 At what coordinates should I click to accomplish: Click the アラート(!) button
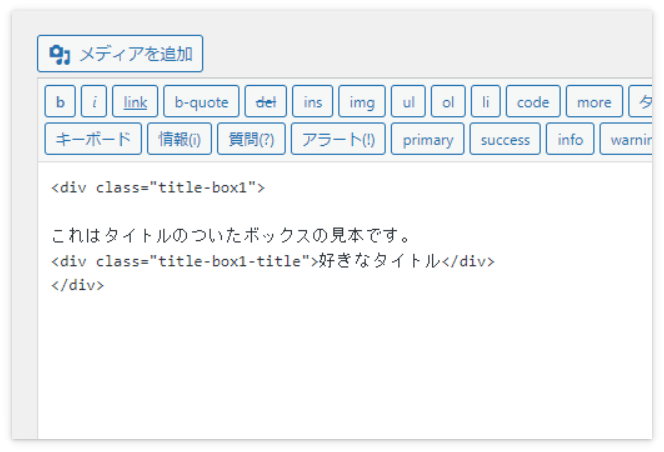[338, 139]
